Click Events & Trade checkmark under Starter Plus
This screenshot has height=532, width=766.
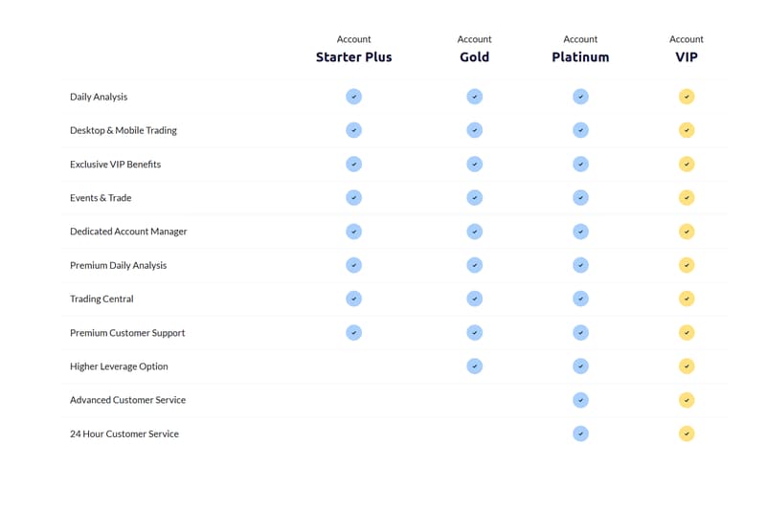pyautogui.click(x=353, y=198)
